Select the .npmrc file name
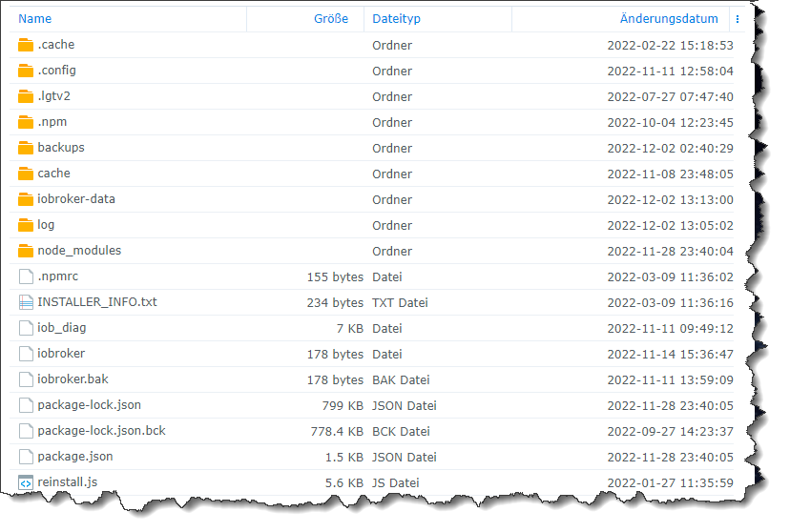Viewport: 790px width, 532px height. pos(58,276)
